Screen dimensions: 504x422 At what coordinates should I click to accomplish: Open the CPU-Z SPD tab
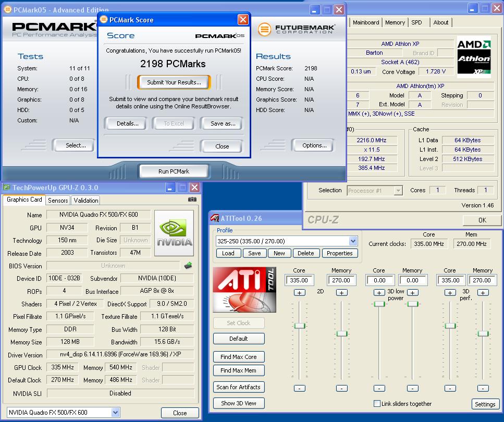pos(416,22)
